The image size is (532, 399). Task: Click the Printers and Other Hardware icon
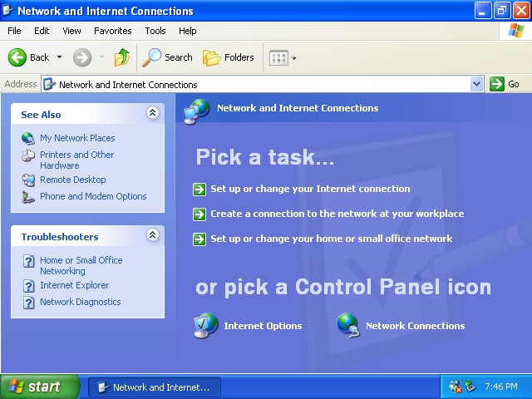pos(28,155)
